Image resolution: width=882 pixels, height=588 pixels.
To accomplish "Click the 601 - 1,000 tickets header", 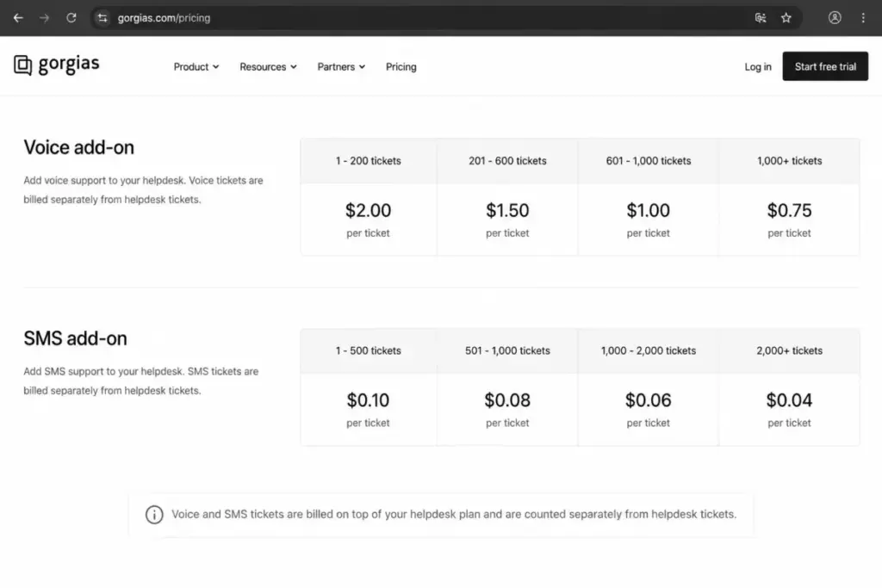I will tap(649, 161).
